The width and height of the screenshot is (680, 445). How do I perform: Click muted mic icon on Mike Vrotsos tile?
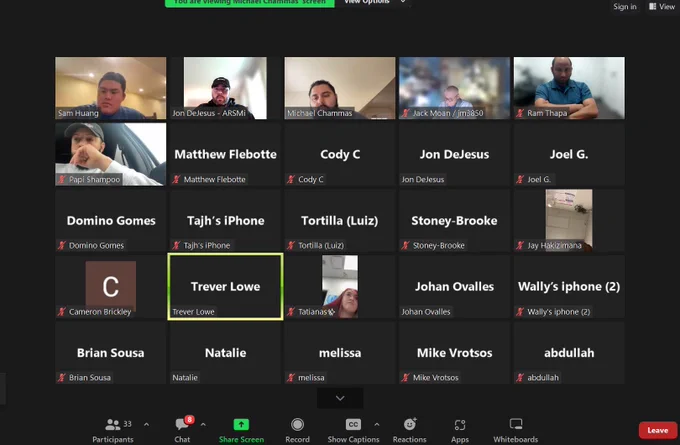point(405,377)
